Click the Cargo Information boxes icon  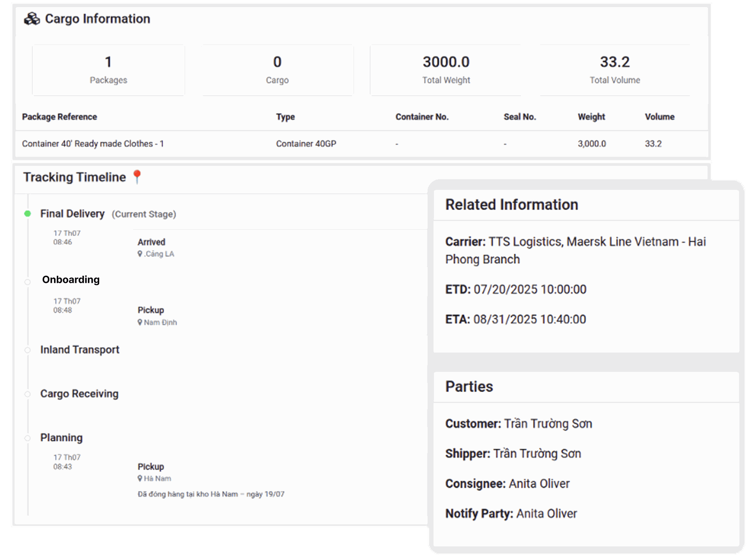point(32,19)
